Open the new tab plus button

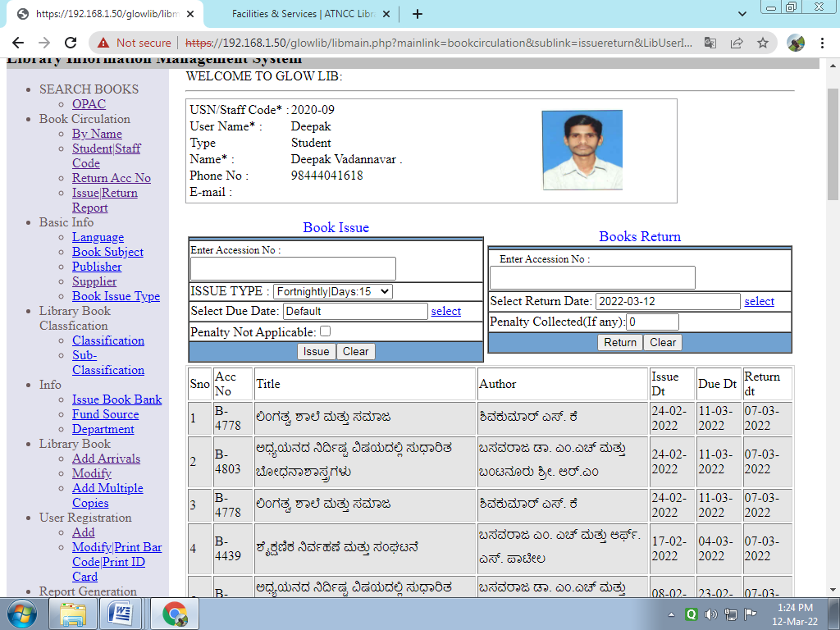(418, 14)
